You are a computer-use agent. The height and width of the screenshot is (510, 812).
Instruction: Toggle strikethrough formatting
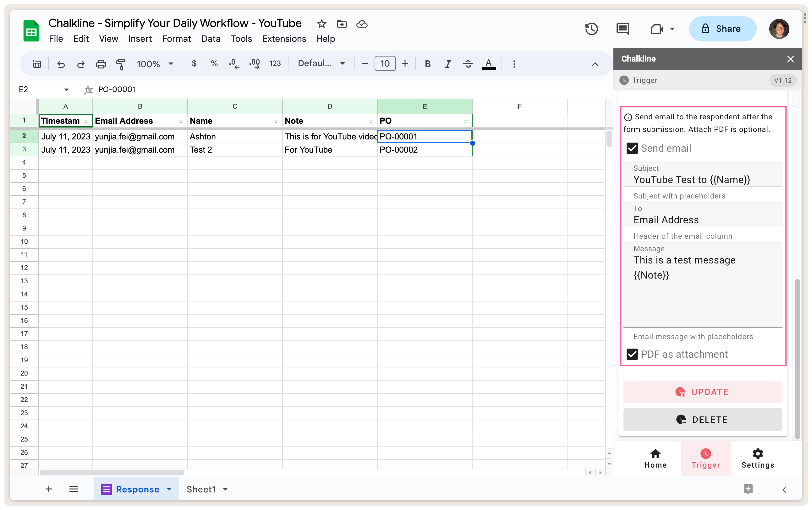tap(468, 64)
